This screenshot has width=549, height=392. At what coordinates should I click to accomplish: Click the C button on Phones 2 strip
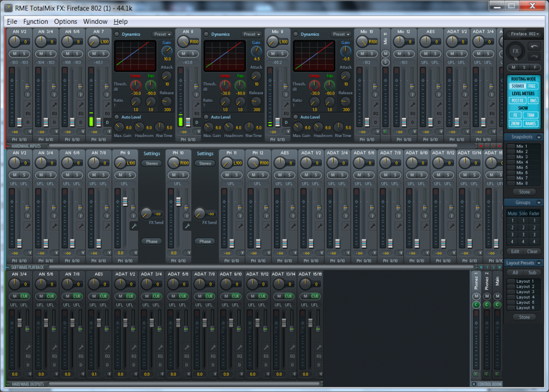(x=487, y=304)
